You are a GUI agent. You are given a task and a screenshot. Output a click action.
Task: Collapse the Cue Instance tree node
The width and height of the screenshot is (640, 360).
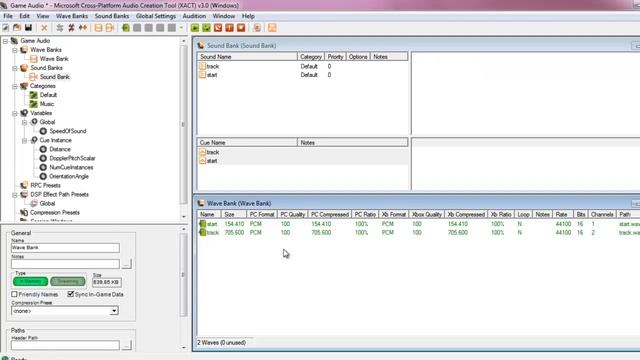(24, 140)
